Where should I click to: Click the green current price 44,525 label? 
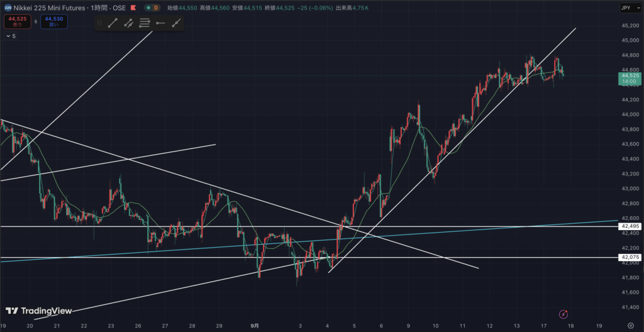(630, 77)
